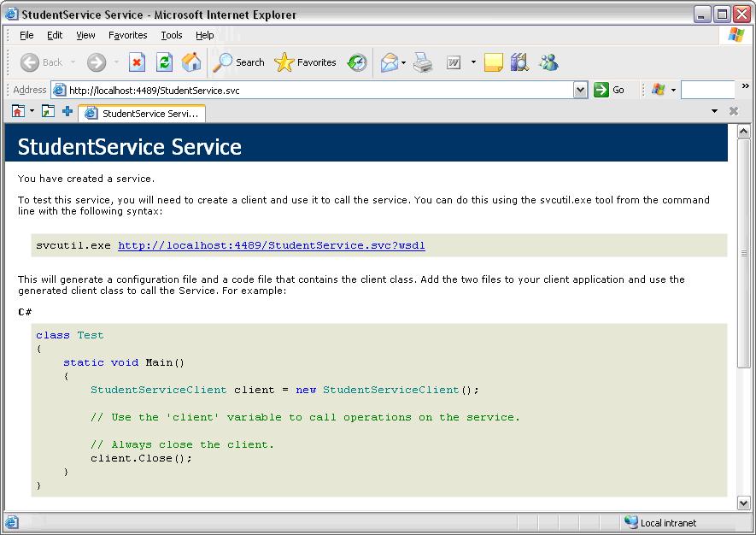
Task: Click the yellow note icon in toolbar
Action: pos(493,62)
